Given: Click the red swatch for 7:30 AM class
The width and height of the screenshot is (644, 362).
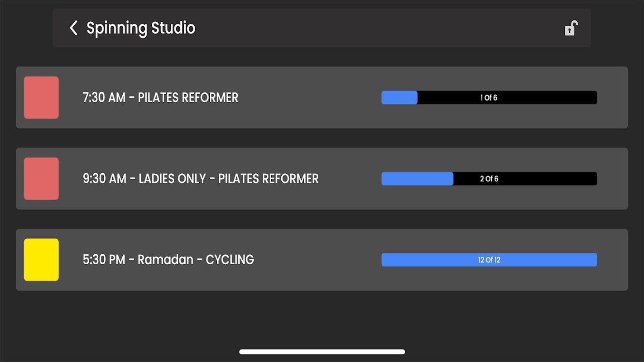Looking at the screenshot, I should (x=41, y=98).
